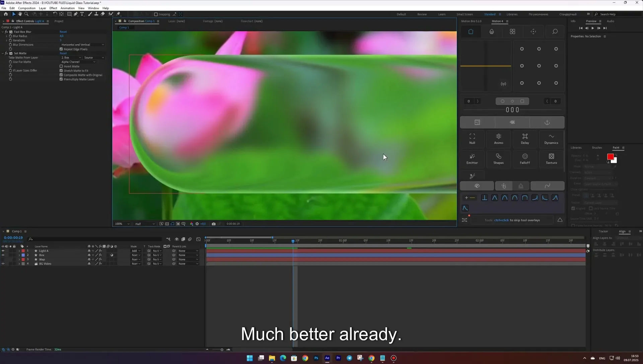Open the Composition menu
The width and height of the screenshot is (643, 364).
click(27, 8)
